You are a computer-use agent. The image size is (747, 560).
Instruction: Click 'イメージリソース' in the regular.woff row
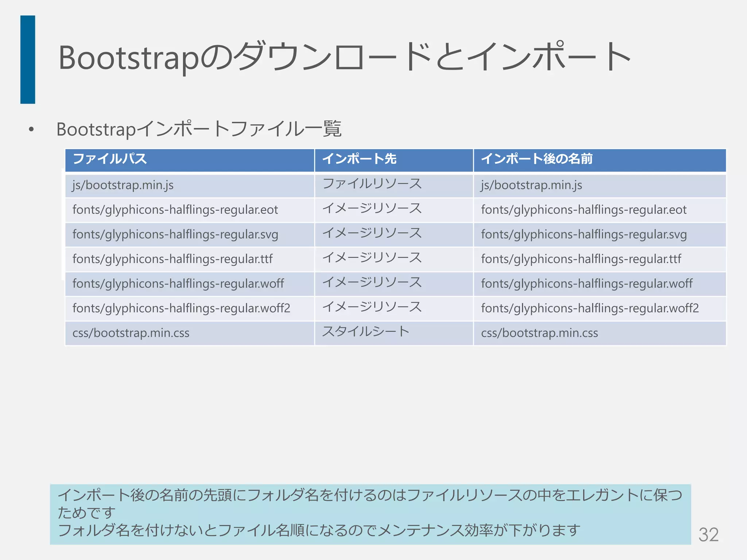(372, 282)
